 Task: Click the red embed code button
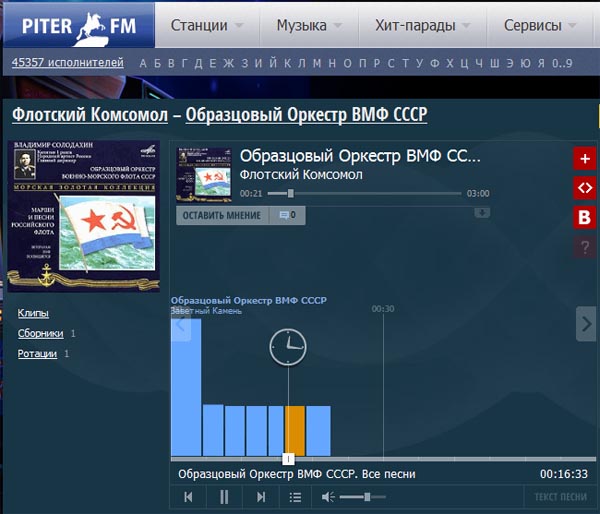[x=584, y=188]
